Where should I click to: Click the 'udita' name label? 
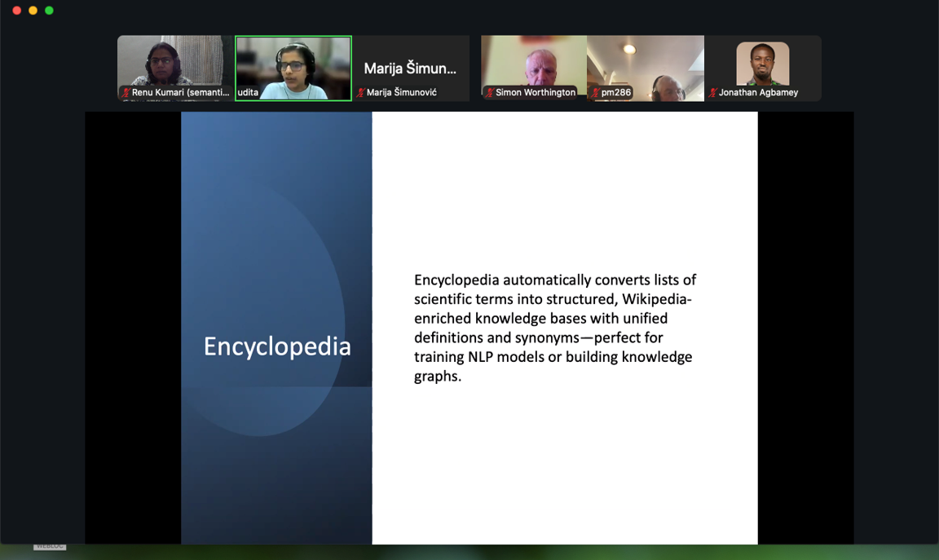248,92
